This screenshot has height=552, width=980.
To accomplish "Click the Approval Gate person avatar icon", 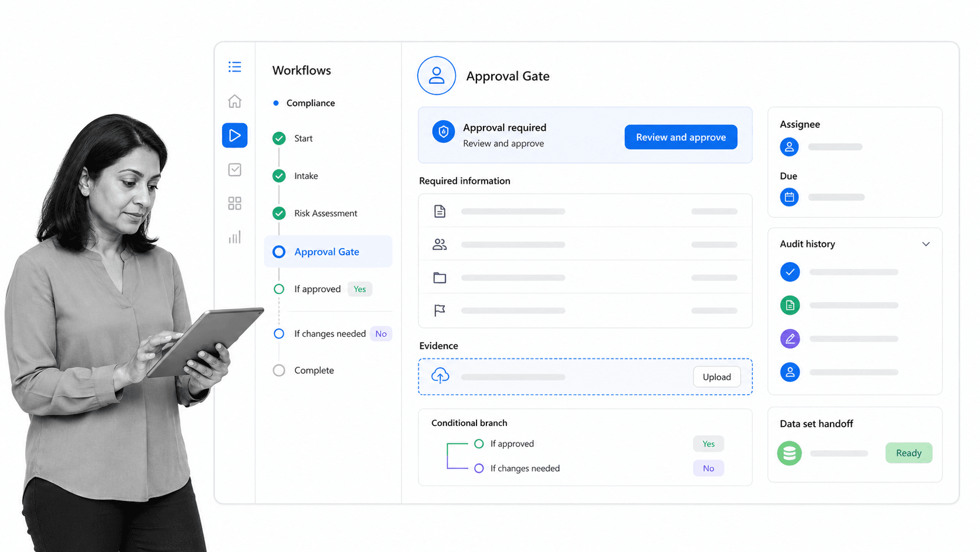I will coord(437,76).
